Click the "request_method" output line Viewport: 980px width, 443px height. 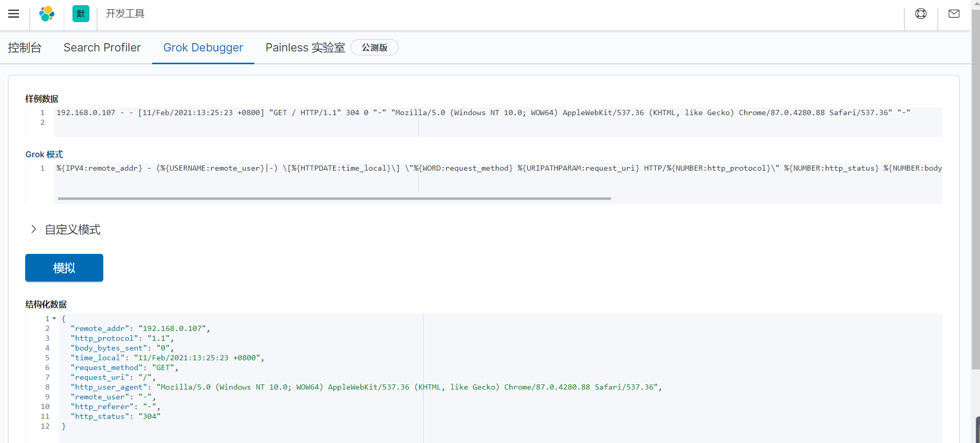124,367
